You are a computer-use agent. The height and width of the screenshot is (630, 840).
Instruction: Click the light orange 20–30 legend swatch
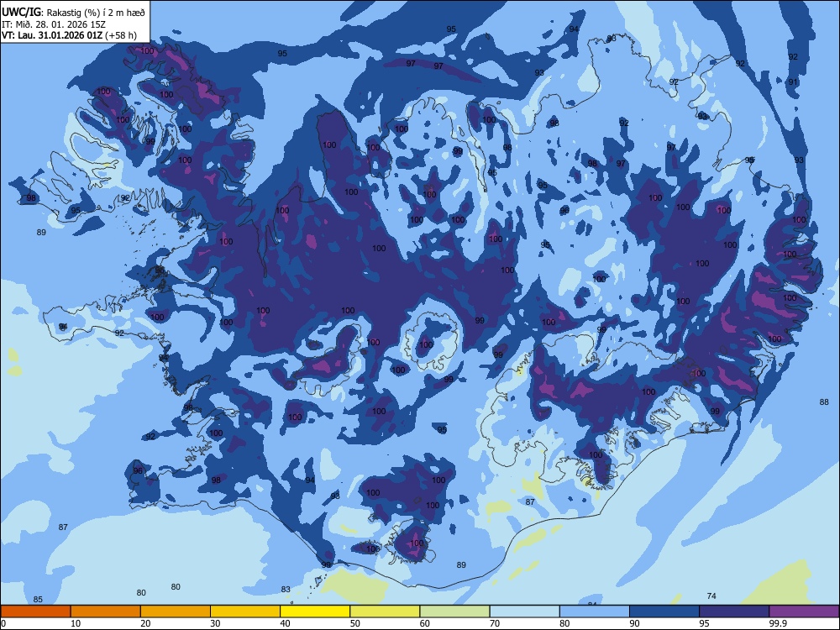point(176,612)
